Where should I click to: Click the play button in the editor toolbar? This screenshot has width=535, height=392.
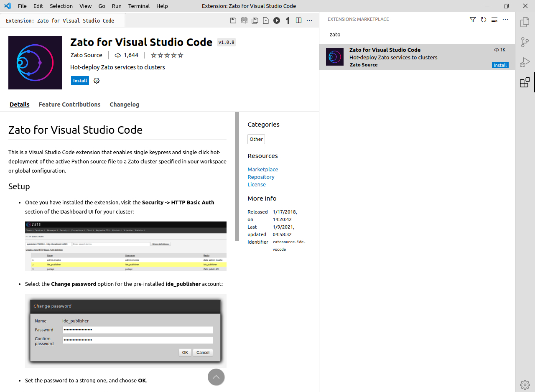click(277, 20)
